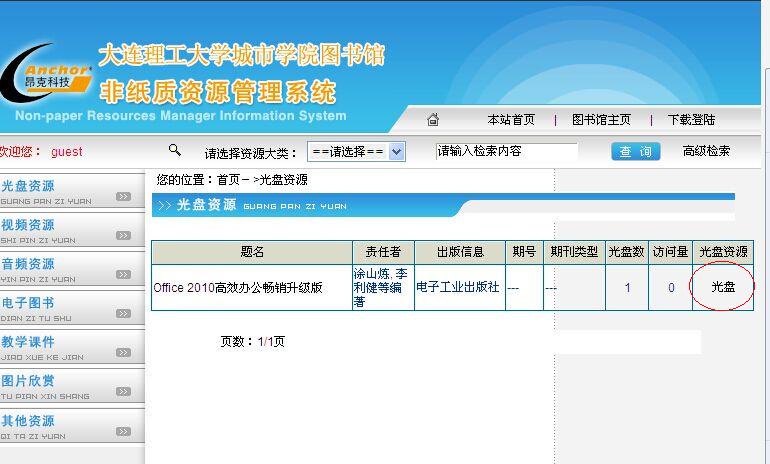
Task: Click arrow icon next to 图片欣赏 sidebar
Action: click(x=124, y=392)
